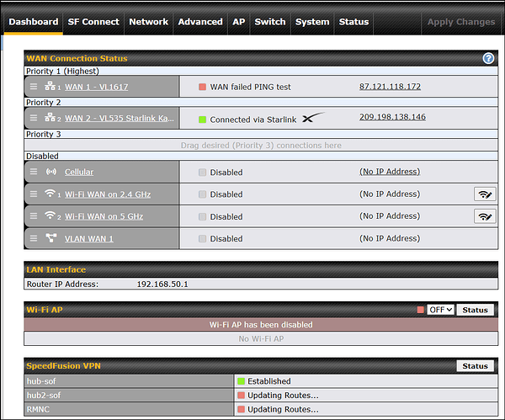The image size is (505, 420).
Task: Click 'Wi-Fi AP has been disabled' banner
Action: coord(261,325)
